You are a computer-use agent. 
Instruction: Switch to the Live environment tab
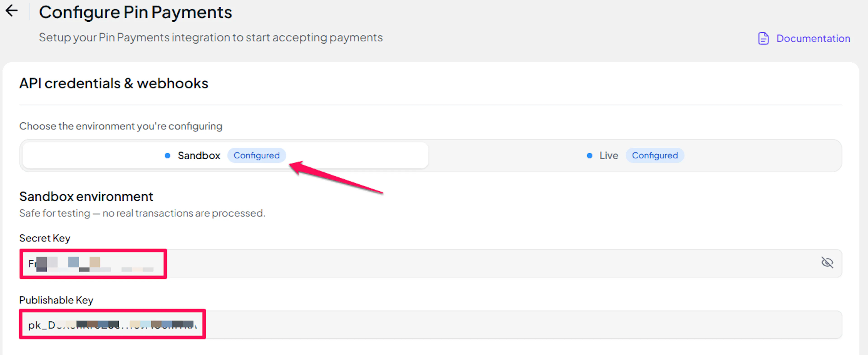(635, 155)
